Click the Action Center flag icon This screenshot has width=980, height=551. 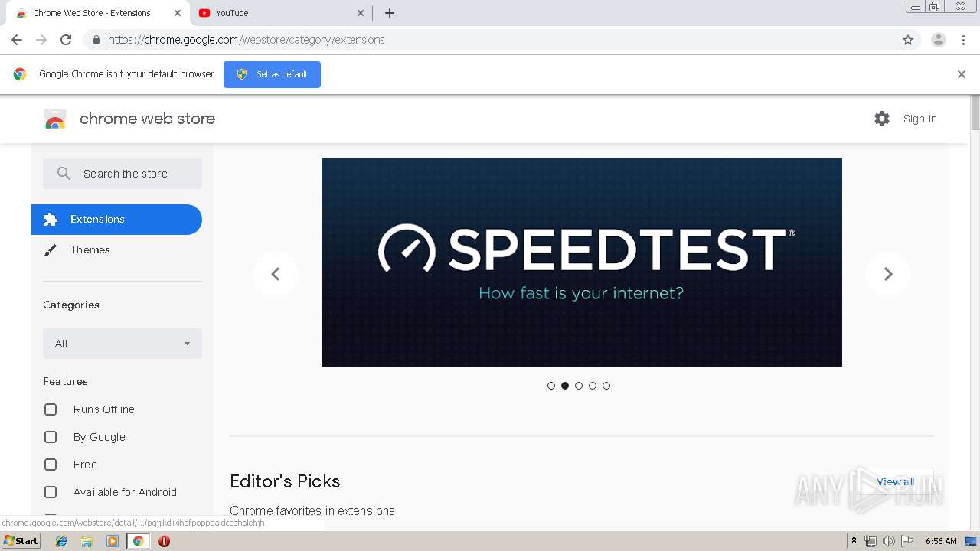tap(907, 541)
